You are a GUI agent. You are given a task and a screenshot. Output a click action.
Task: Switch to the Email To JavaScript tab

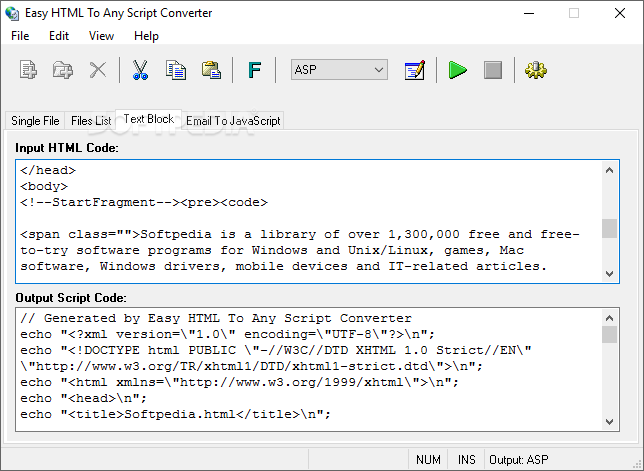click(233, 121)
